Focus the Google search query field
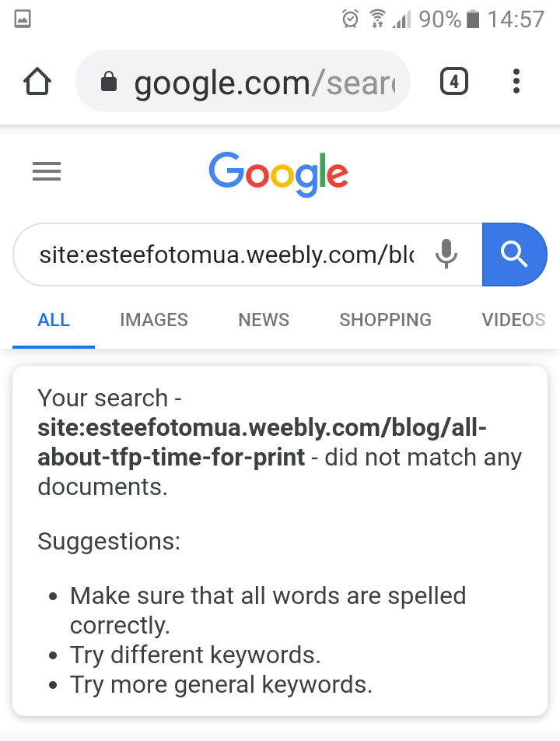The image size is (560, 741). [226, 255]
